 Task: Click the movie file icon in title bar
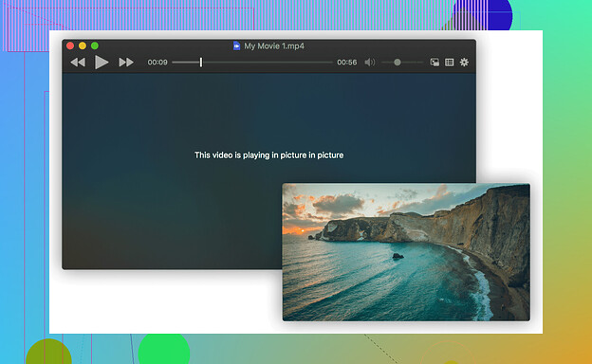point(236,46)
